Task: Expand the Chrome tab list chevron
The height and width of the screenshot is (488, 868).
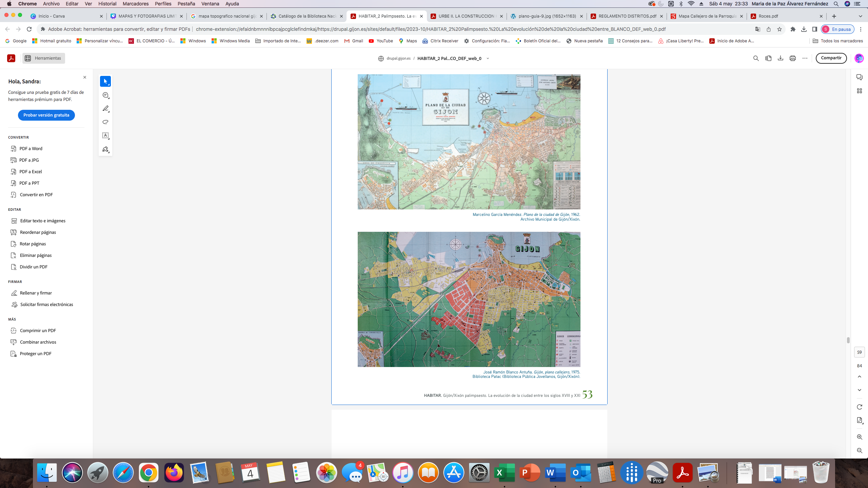Action: [x=860, y=16]
